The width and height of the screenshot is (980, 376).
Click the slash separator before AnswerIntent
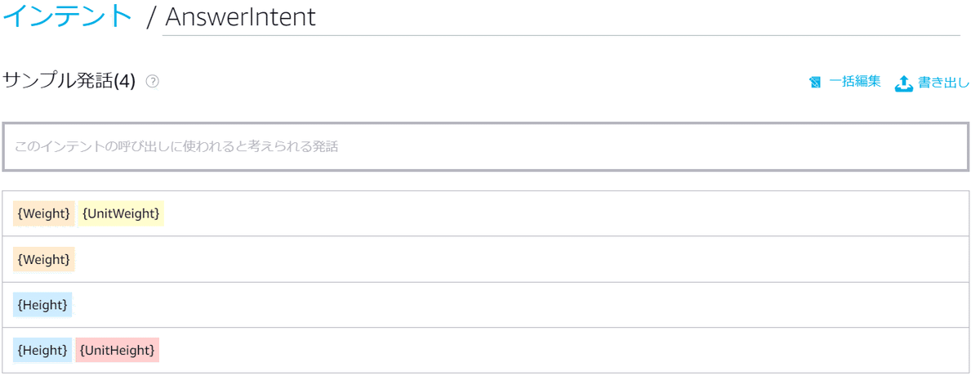pos(150,17)
